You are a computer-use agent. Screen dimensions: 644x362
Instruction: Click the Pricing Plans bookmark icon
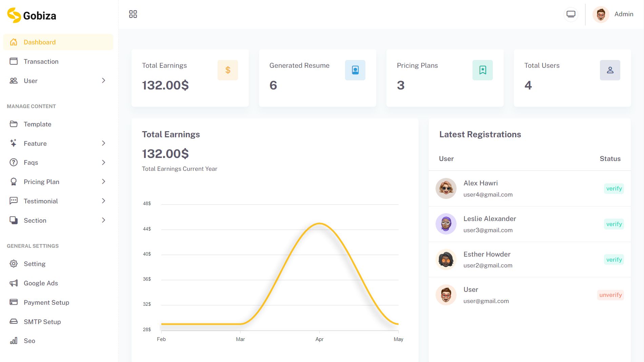coord(482,70)
